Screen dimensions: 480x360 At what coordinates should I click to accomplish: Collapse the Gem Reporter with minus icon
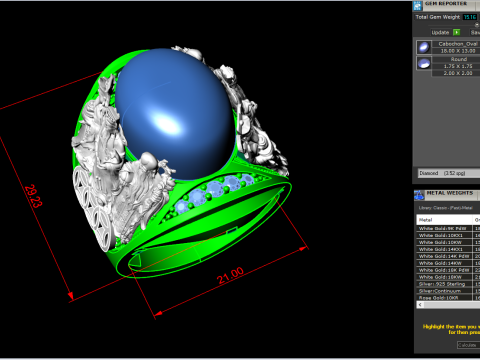pos(477,25)
